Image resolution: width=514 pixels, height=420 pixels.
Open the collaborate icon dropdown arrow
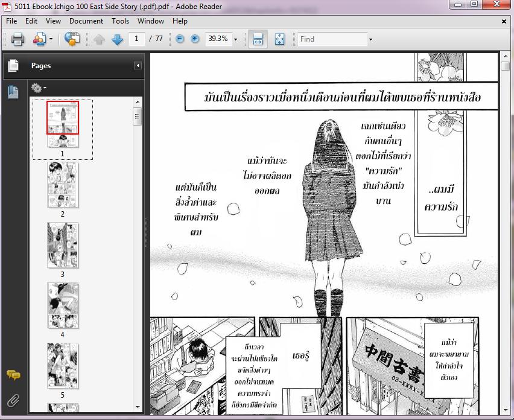coord(51,39)
